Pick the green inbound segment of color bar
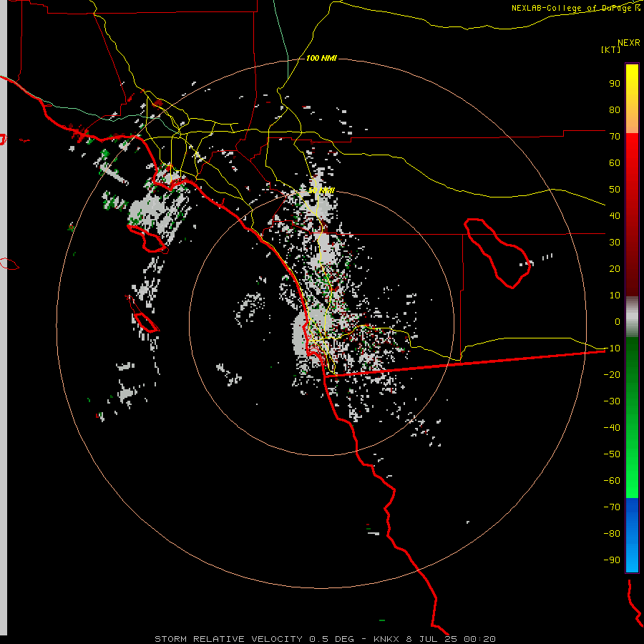Viewport: 644px width, 644px height. (632, 418)
